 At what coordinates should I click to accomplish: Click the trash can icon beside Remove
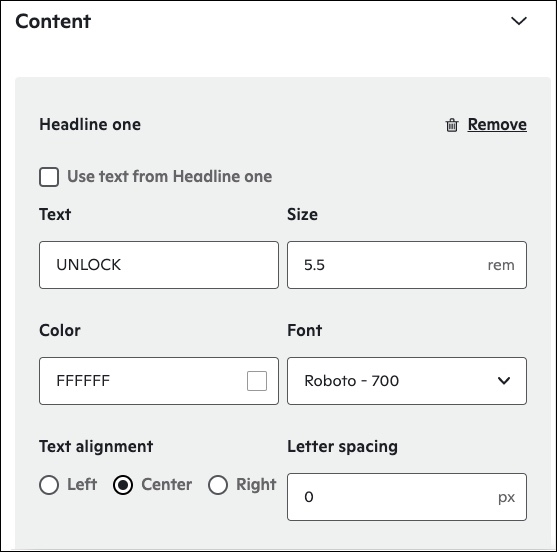coord(452,125)
